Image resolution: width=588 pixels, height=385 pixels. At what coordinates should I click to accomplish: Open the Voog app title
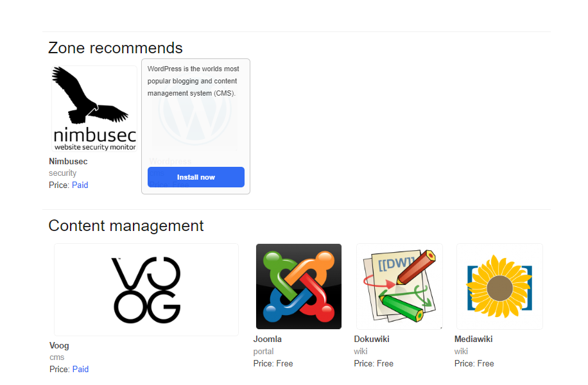point(59,345)
